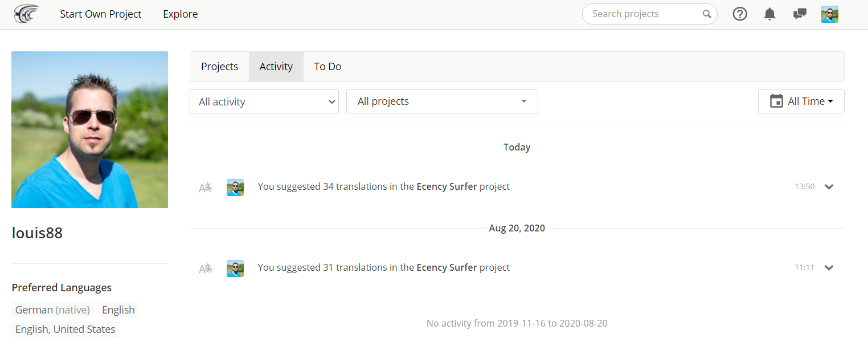This screenshot has width=868, height=346.
Task: Open the Explore link
Action: pos(181,14)
